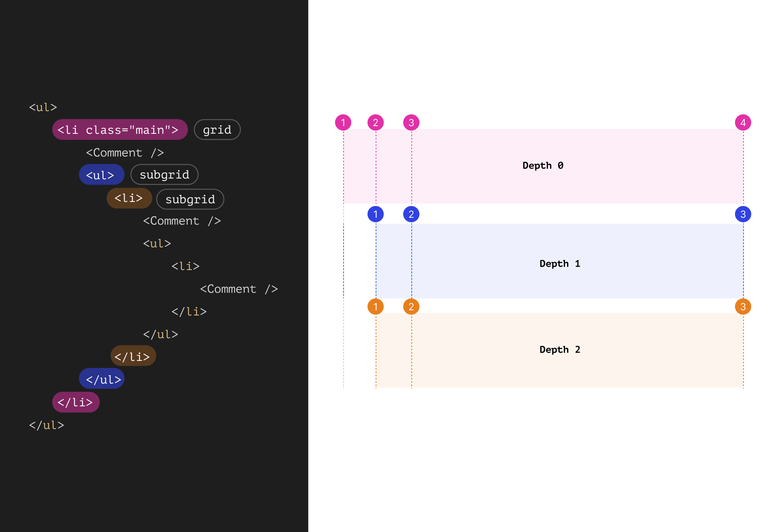Select the blue-highlighted opening <ul> tag
Screen dimensions: 778x532
coord(101,175)
